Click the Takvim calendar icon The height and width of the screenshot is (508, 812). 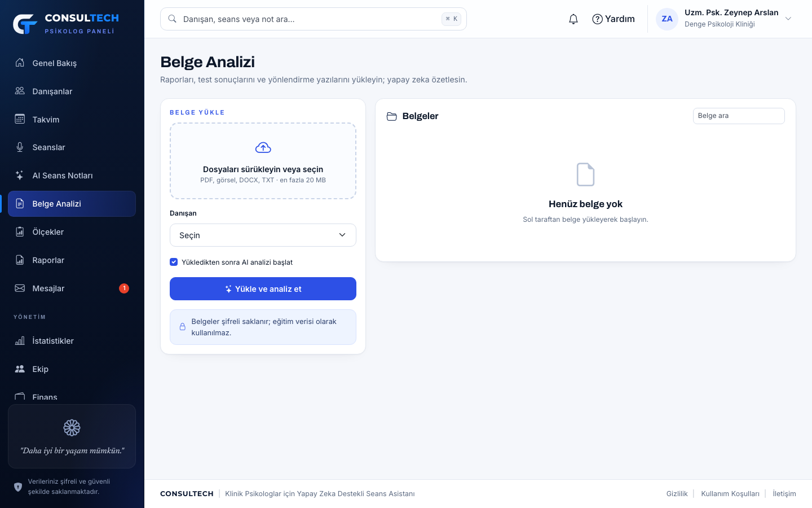20,119
